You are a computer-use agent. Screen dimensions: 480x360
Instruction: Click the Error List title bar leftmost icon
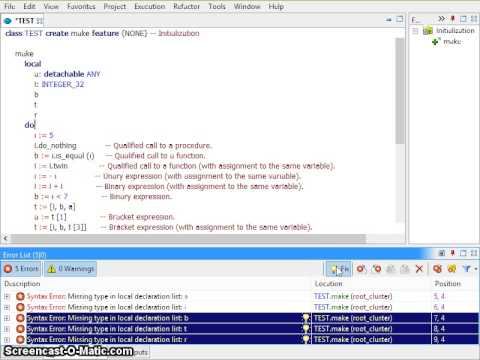click(442, 253)
